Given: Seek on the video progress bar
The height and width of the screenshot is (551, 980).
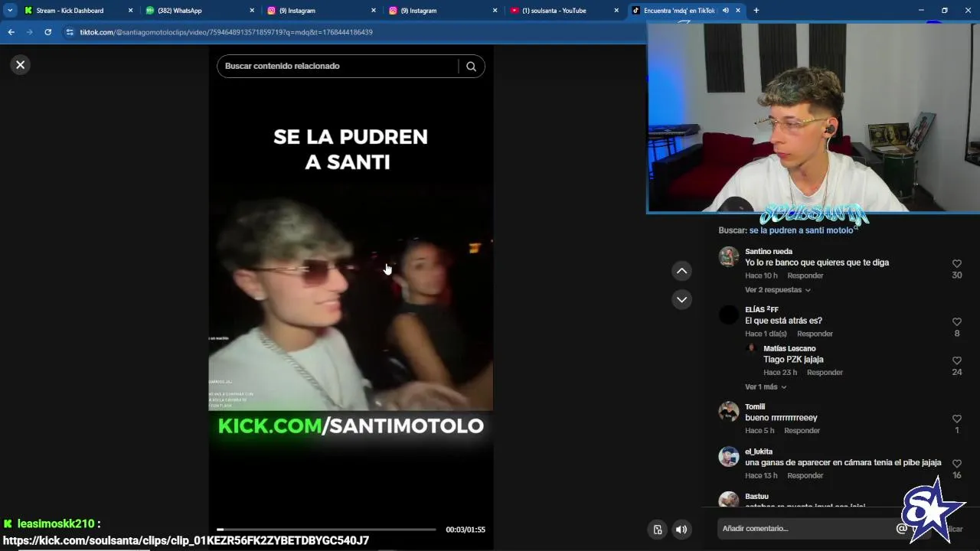Looking at the screenshot, I should click(x=326, y=530).
